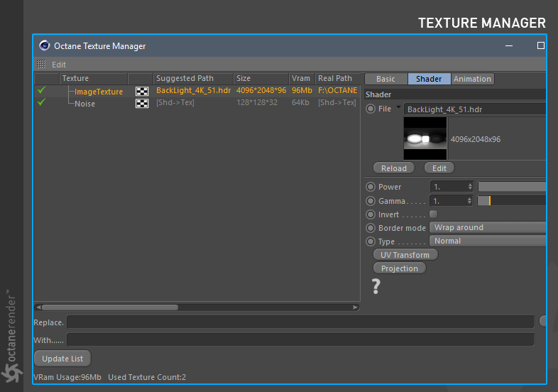Click the question mark help icon
The width and height of the screenshot is (558, 392).
tap(376, 286)
